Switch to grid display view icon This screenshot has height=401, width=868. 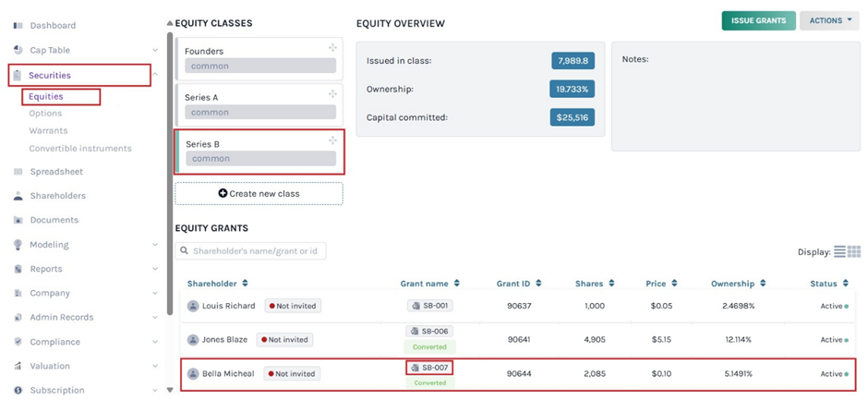tap(854, 251)
